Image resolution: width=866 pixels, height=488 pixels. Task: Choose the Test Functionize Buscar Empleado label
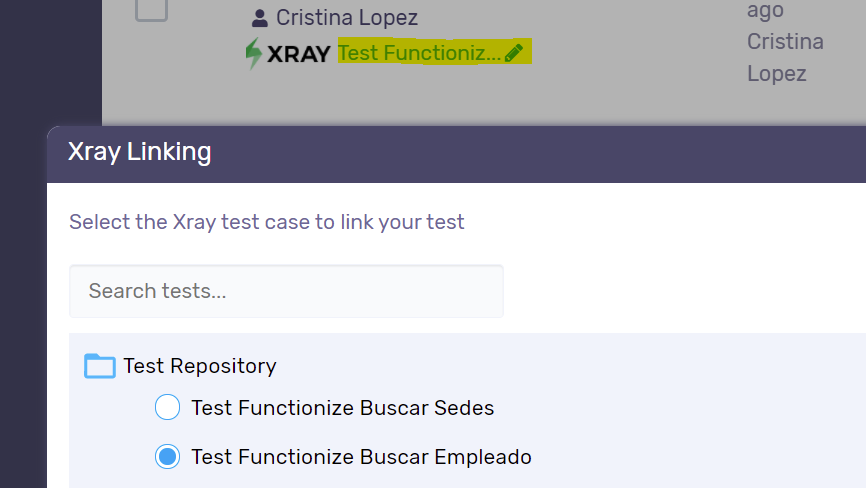click(361, 457)
